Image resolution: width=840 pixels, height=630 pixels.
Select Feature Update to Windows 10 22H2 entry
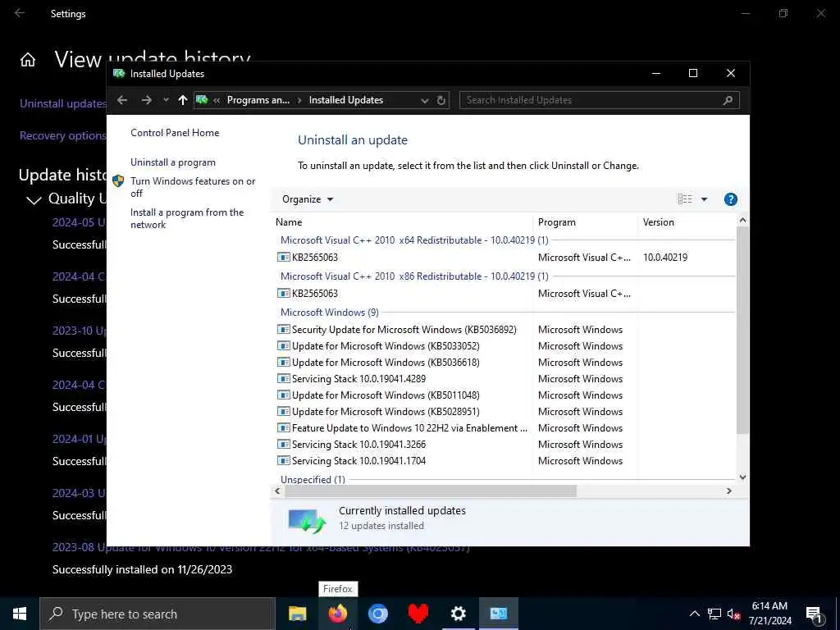click(x=410, y=428)
